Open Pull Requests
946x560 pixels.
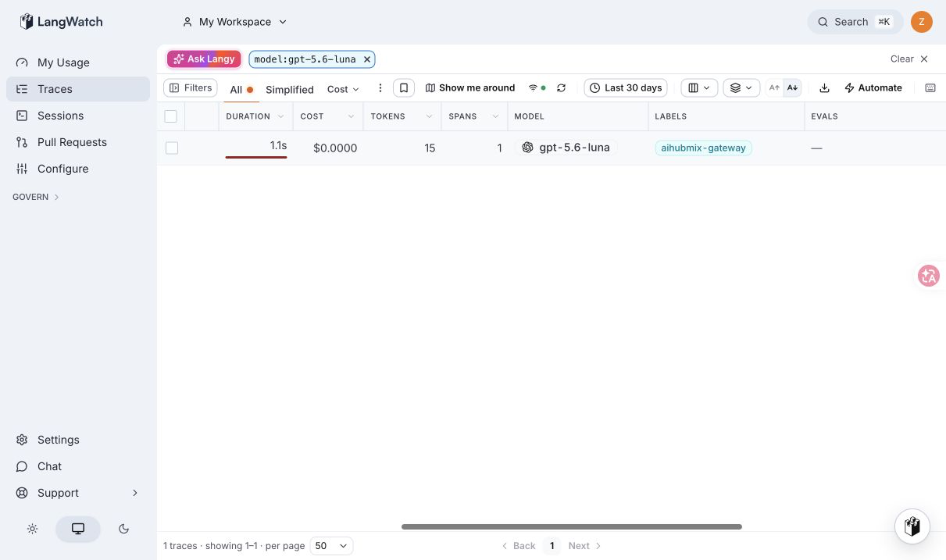click(x=78, y=142)
